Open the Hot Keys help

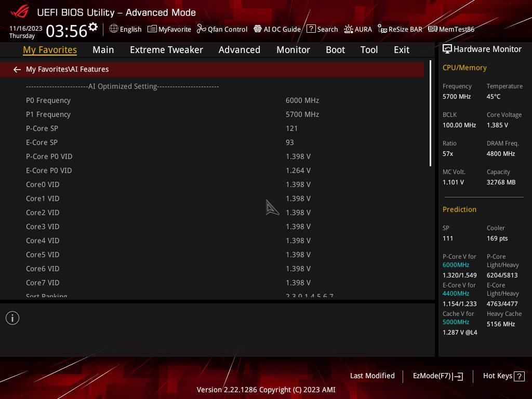[503, 376]
